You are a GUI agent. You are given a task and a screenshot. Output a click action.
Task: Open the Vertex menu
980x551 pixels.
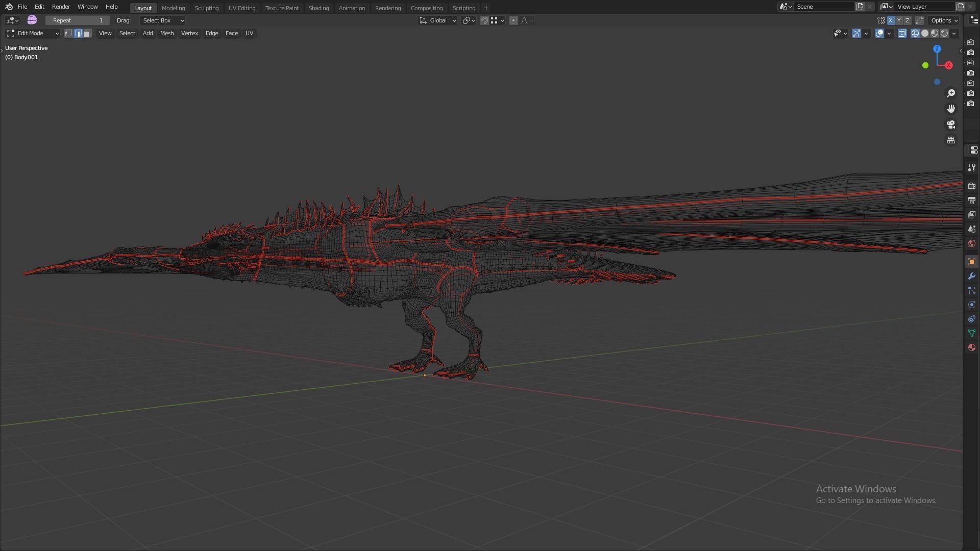coord(189,33)
